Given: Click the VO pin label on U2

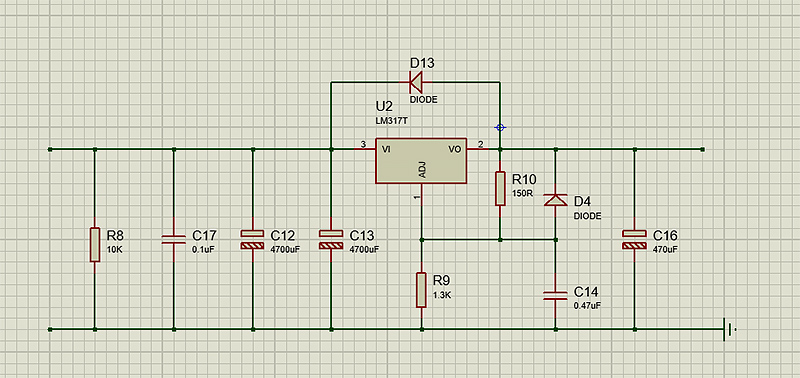Looking at the screenshot, I should (x=454, y=149).
